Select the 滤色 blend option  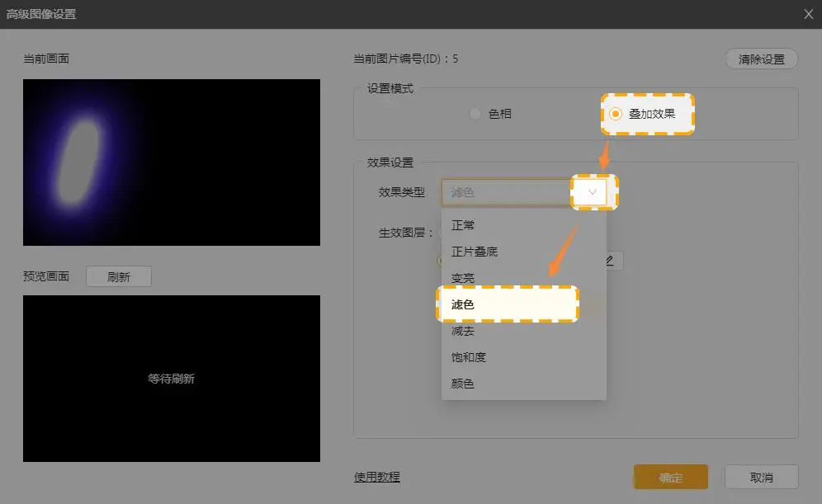[463, 304]
